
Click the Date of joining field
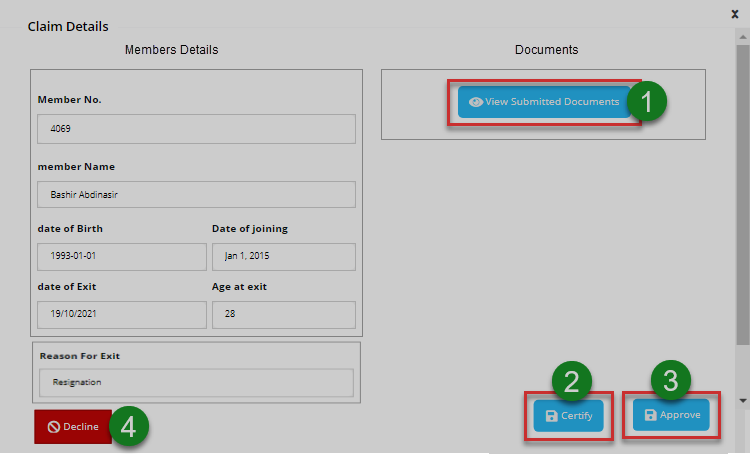tap(283, 256)
